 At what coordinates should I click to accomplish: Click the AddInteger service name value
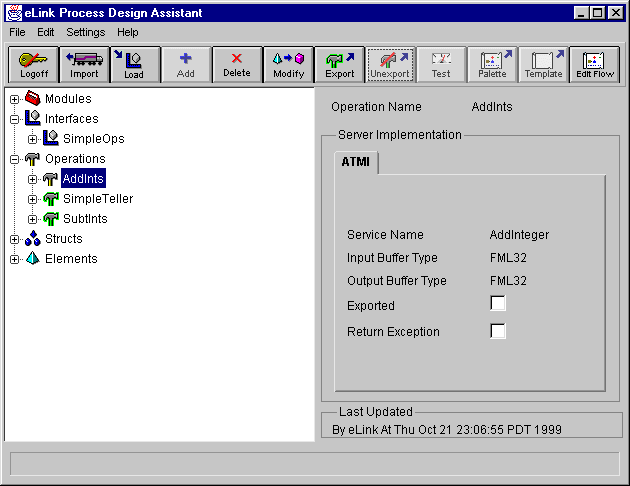pyautogui.click(x=519, y=235)
